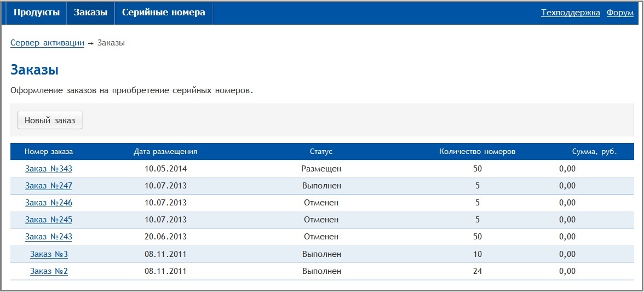The width and height of the screenshot is (644, 292).
Task: Open order Заказ №243
Action: (x=49, y=237)
